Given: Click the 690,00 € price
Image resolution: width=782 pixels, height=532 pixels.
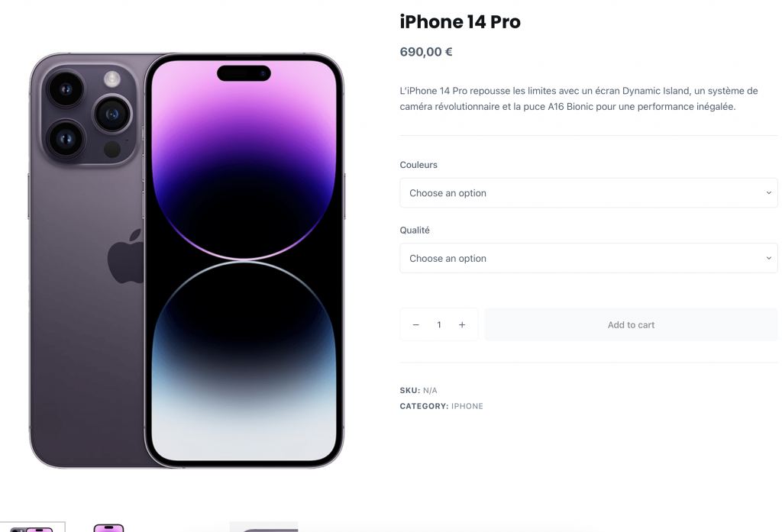Looking at the screenshot, I should pyautogui.click(x=426, y=52).
